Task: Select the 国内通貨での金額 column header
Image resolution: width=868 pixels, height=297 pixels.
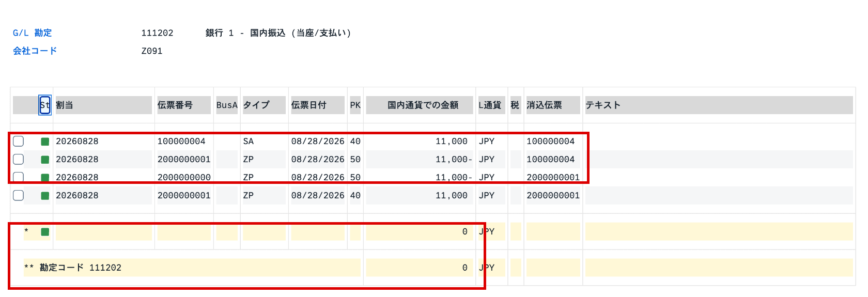Action: pyautogui.click(x=420, y=105)
